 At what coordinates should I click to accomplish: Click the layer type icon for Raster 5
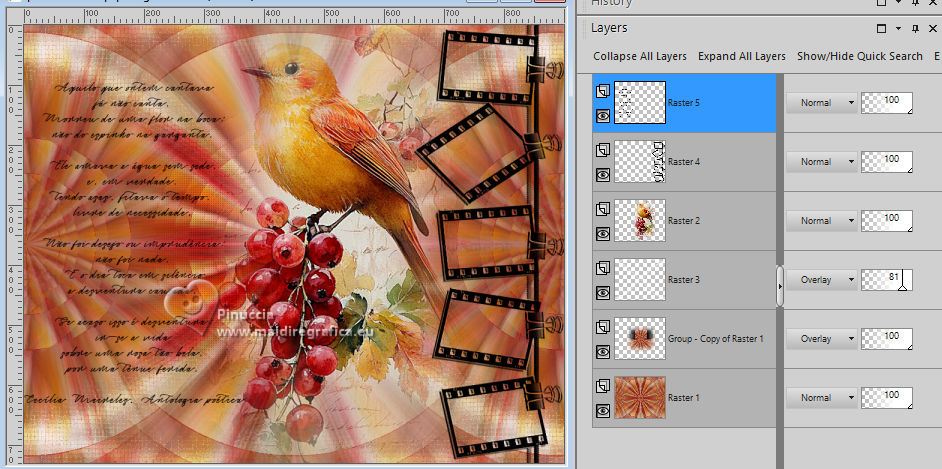pos(601,91)
